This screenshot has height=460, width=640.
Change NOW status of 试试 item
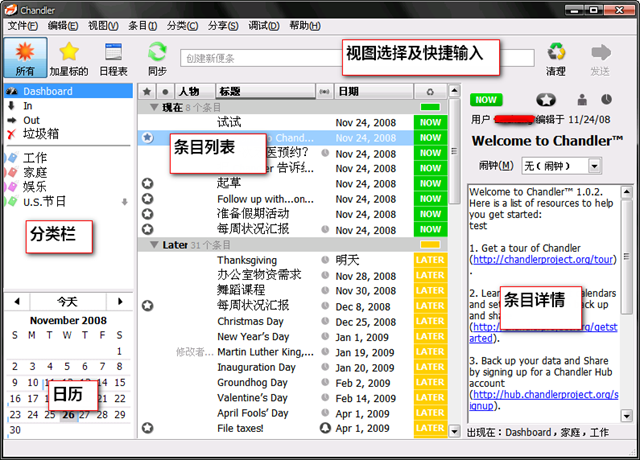430,122
